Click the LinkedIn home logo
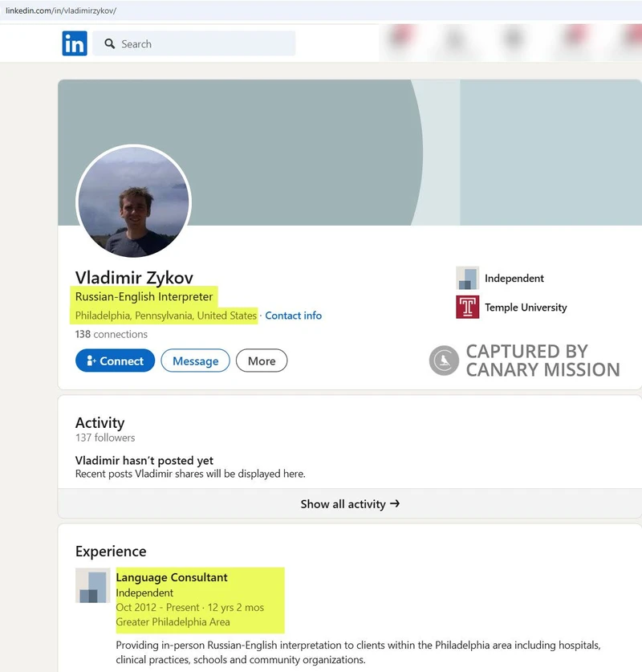This screenshot has width=642, height=672. [74, 43]
